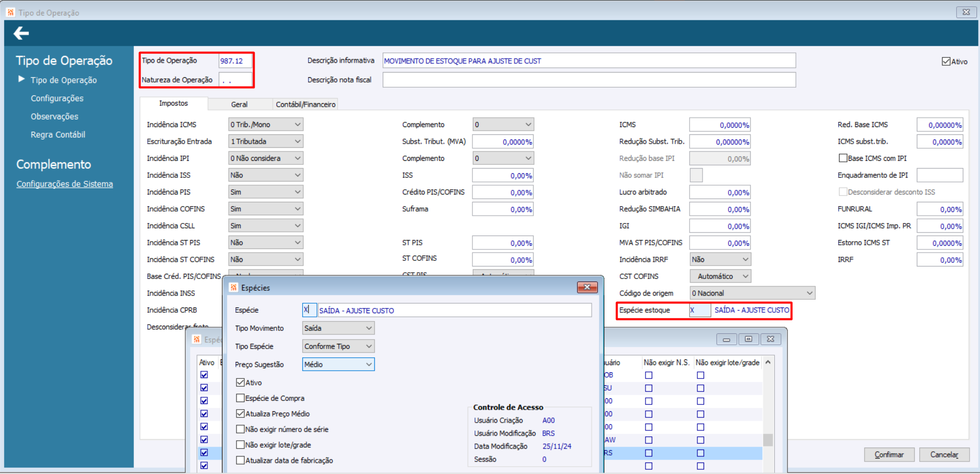Toggle the Ativo checkbox in the main form header
The height and width of the screenshot is (474, 980).
946,62
